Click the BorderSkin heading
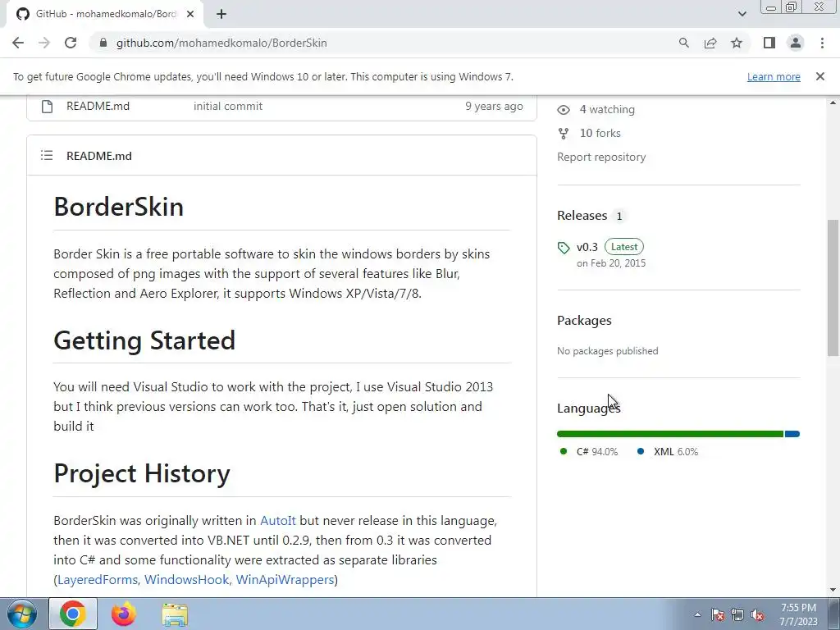The height and width of the screenshot is (630, 840). tap(118, 207)
